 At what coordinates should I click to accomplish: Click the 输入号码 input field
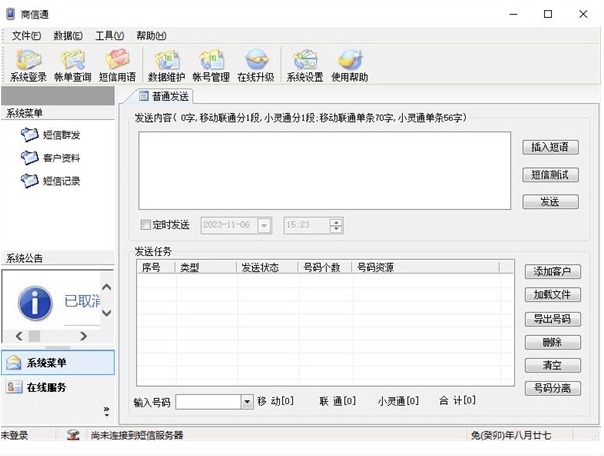(x=208, y=402)
